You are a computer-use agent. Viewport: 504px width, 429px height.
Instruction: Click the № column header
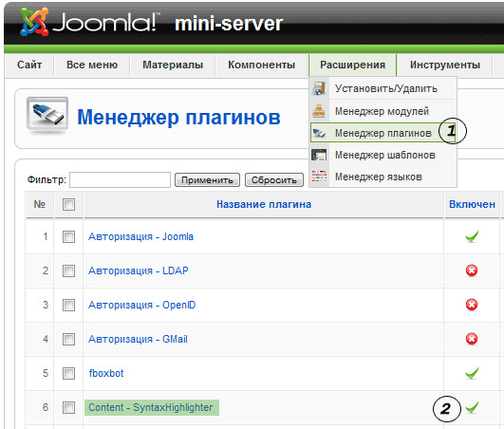coord(40,204)
